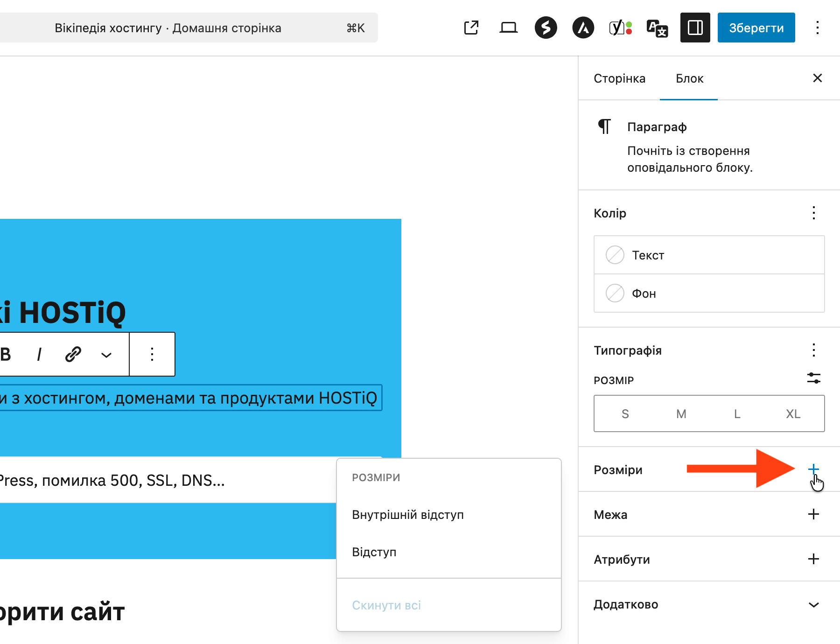Toggle bold formatting in block toolbar
This screenshot has height=644, width=840.
[x=6, y=355]
